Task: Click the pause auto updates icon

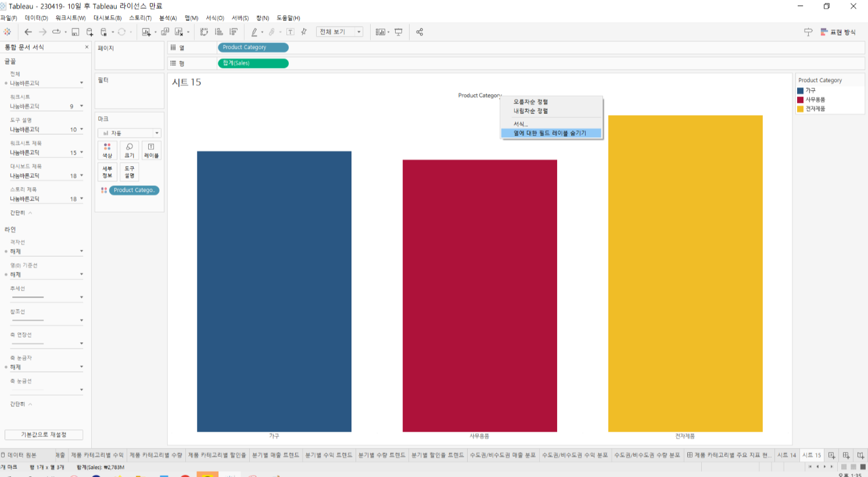Action: [104, 32]
